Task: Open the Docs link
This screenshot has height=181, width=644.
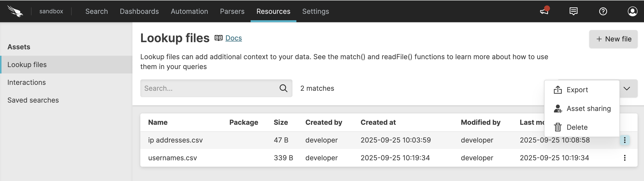Action: click(234, 38)
